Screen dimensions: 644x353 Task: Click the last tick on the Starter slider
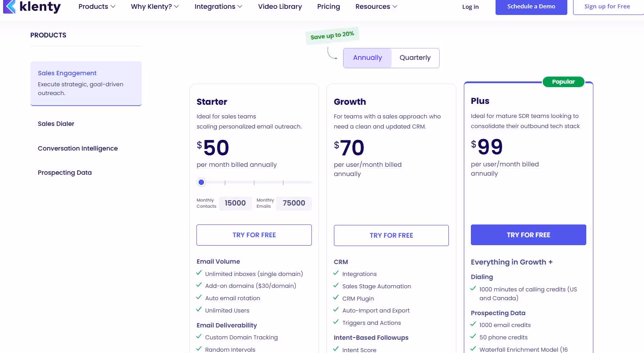pos(283,182)
